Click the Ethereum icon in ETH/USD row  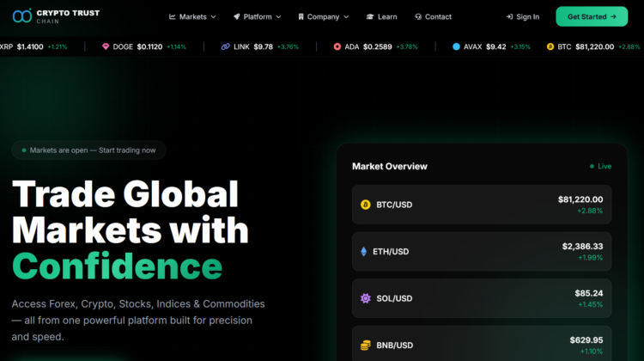363,251
